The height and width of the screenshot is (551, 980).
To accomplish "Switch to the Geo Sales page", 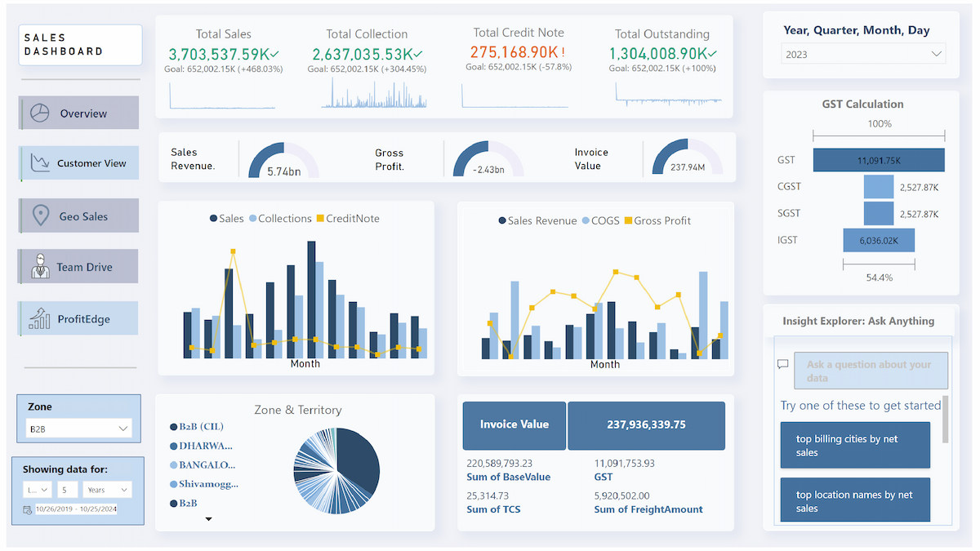I will [79, 216].
